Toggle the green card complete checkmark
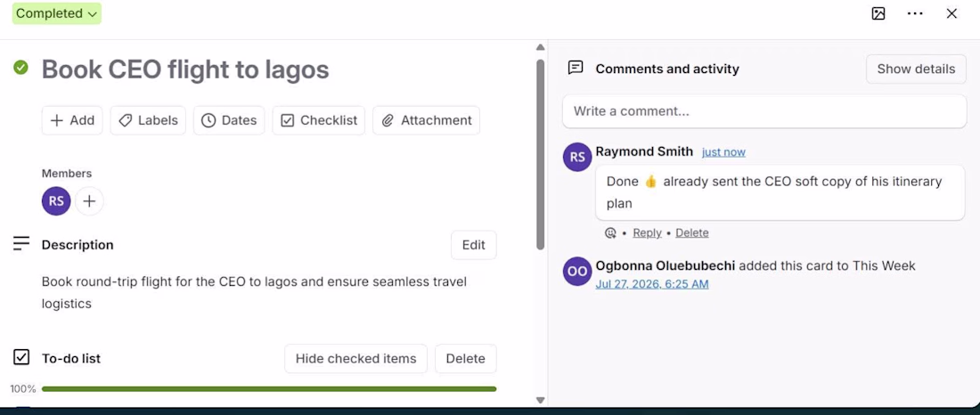980x415 pixels. coord(20,67)
